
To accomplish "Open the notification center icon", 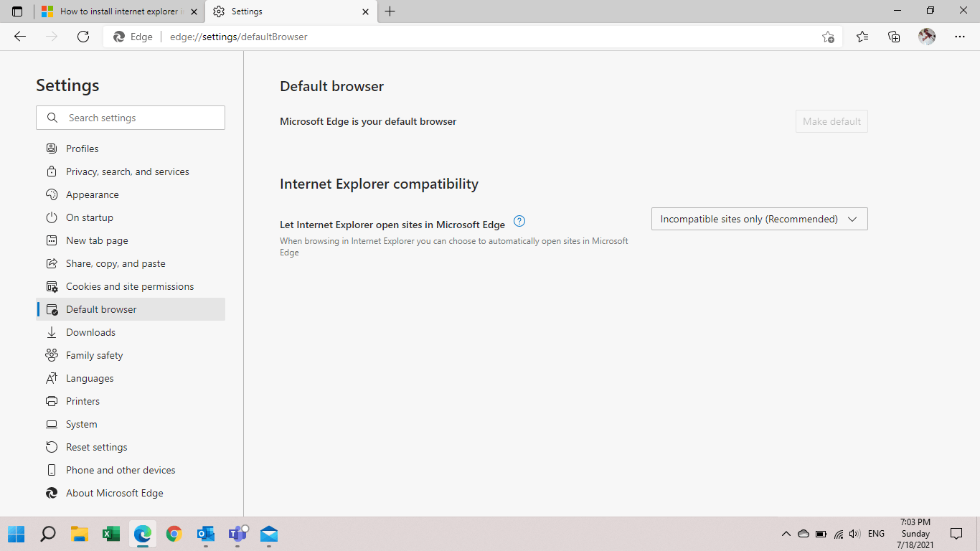I will click(x=956, y=534).
